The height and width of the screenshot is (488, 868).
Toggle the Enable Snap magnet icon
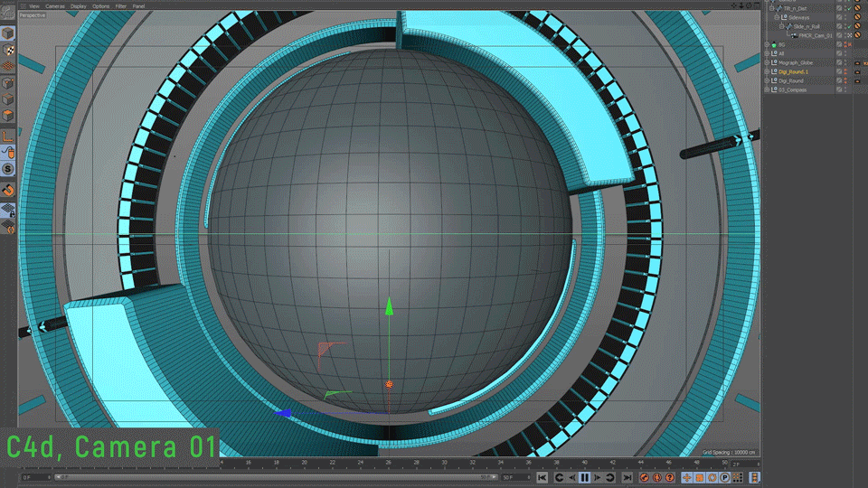coord(8,190)
